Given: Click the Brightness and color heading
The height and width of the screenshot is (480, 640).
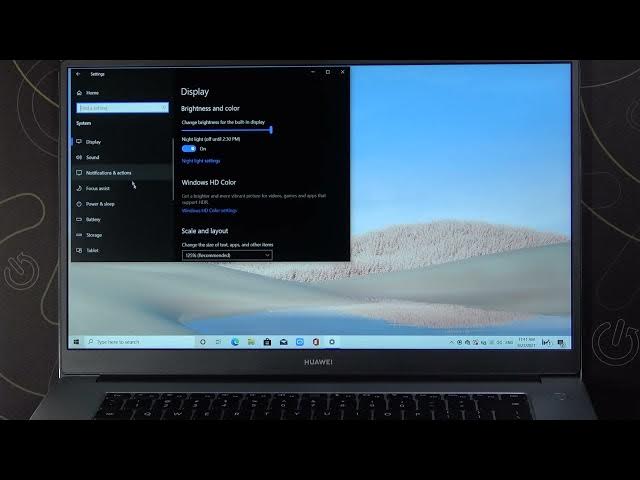Looking at the screenshot, I should 210,109.
